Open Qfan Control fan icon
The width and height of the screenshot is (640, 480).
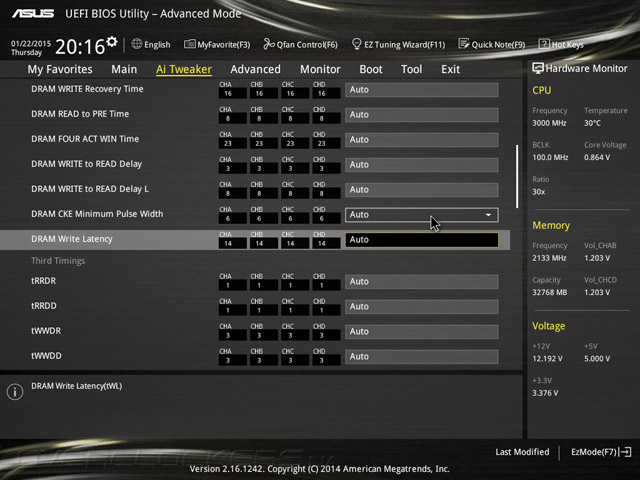coord(269,44)
